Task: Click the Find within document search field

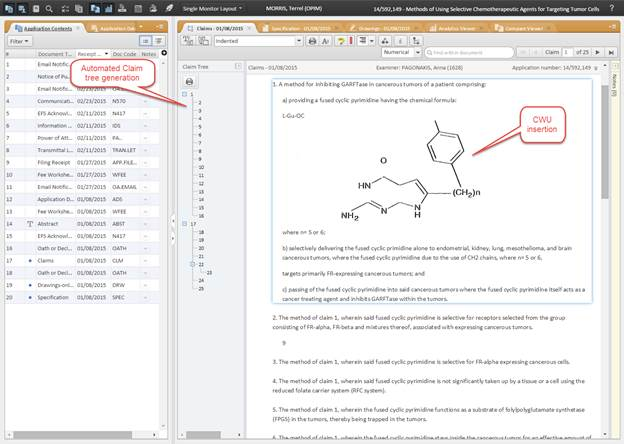Action: pos(469,53)
